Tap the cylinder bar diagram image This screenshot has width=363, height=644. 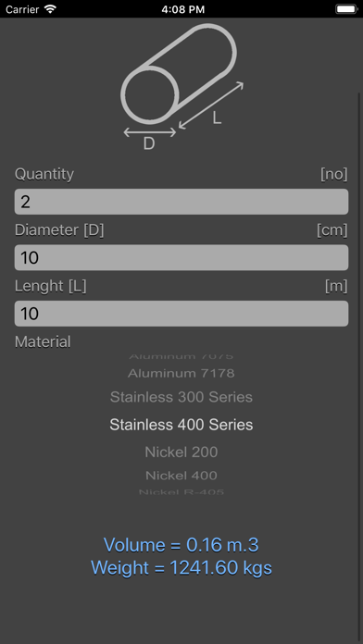[182, 87]
